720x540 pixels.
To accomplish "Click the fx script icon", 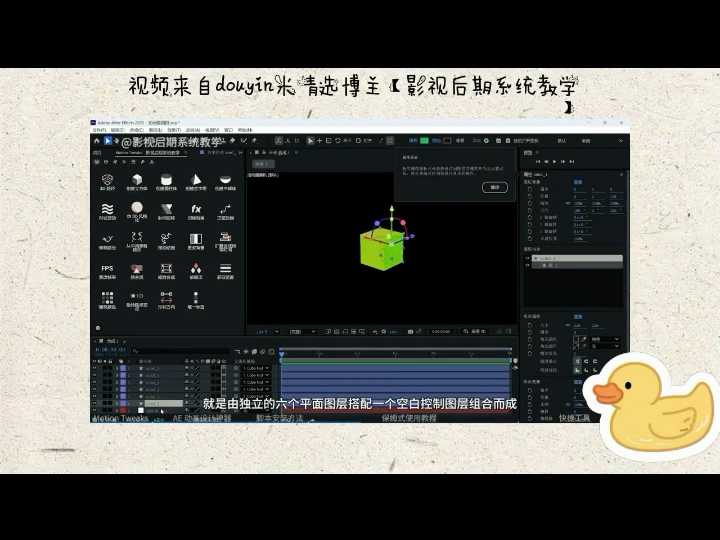I will coord(196,209).
